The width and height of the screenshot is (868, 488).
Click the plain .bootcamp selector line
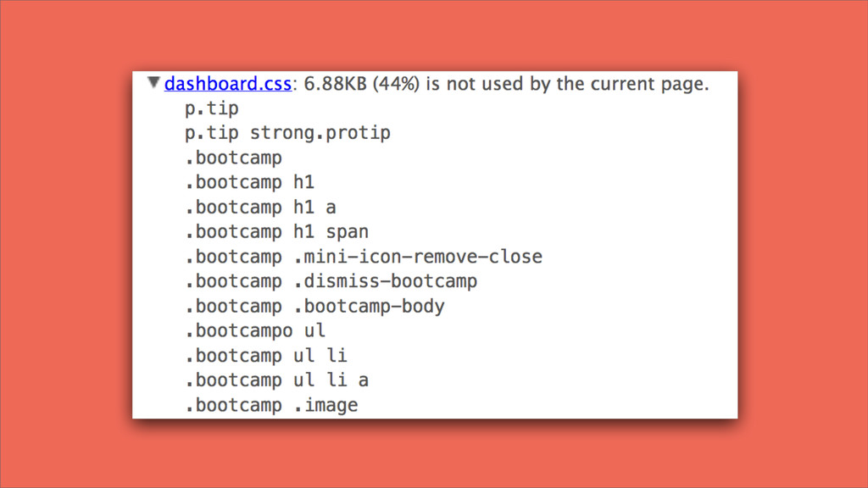(233, 158)
